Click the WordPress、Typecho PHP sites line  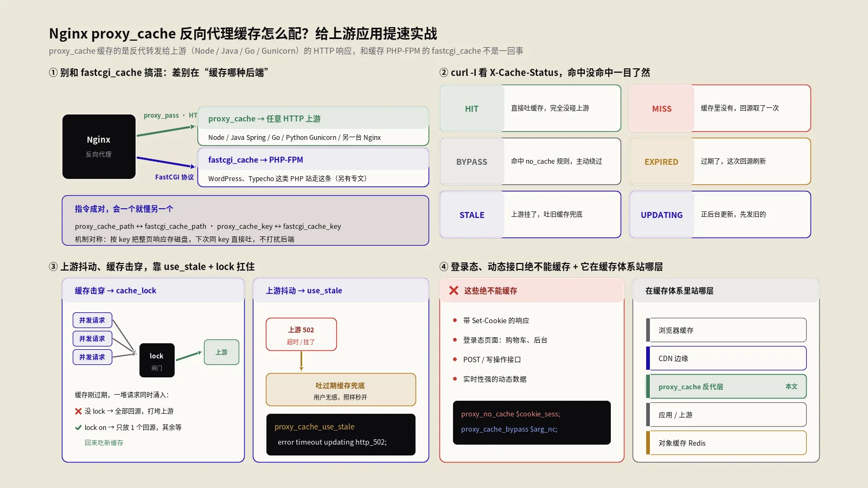coord(288,178)
